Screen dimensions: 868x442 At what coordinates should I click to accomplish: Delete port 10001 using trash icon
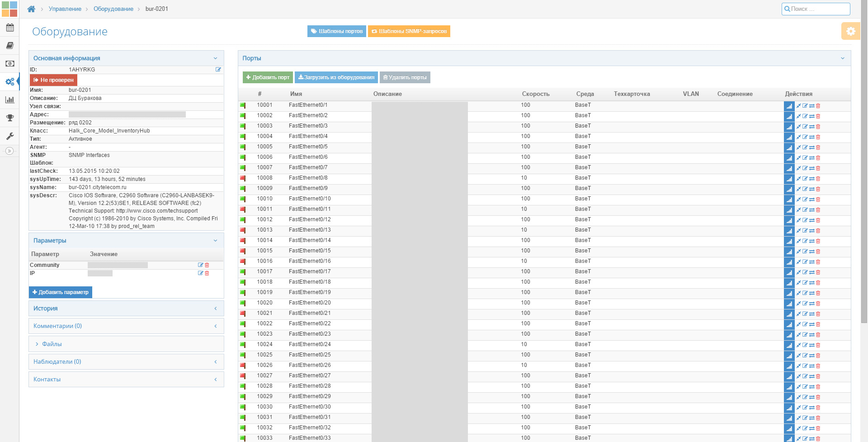pos(818,106)
